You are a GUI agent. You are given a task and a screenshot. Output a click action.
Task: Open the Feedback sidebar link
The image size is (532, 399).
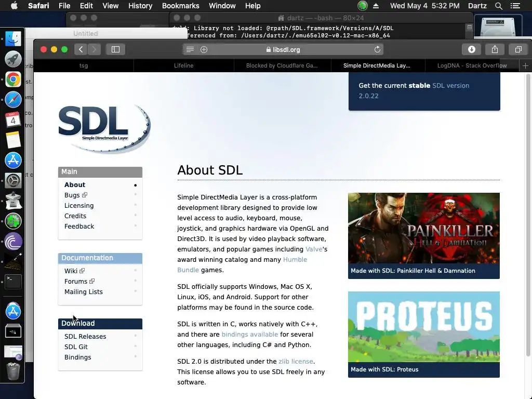coord(79,227)
